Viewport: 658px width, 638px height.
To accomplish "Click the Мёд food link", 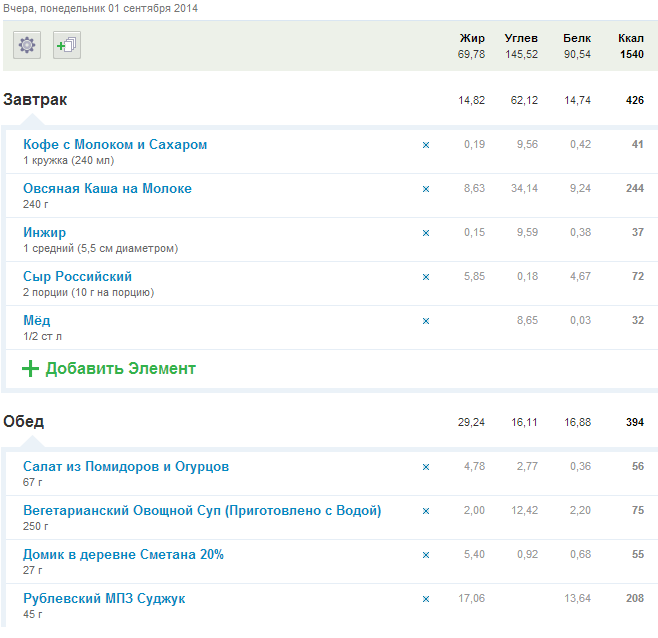I will (37, 320).
